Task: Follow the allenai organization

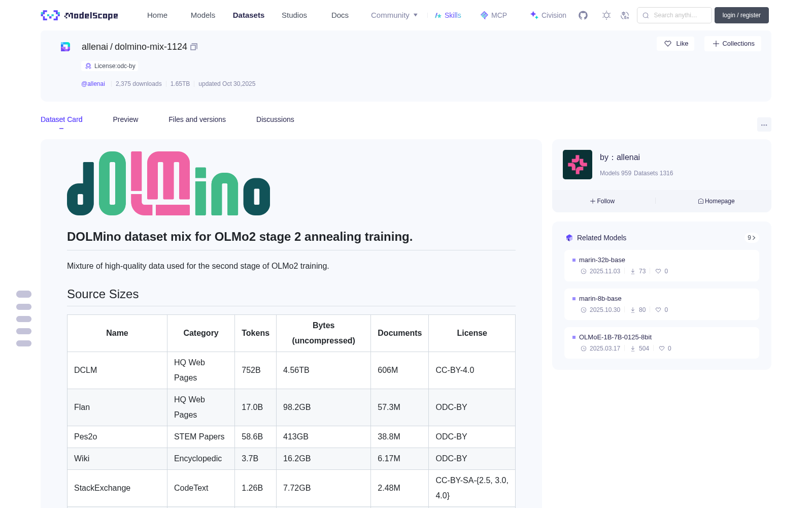Action: (x=602, y=201)
